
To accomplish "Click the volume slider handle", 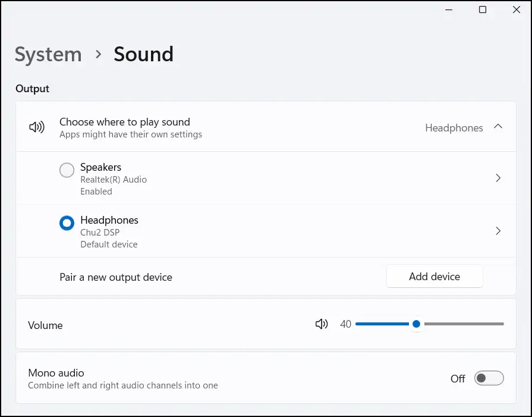I will pyautogui.click(x=416, y=324).
